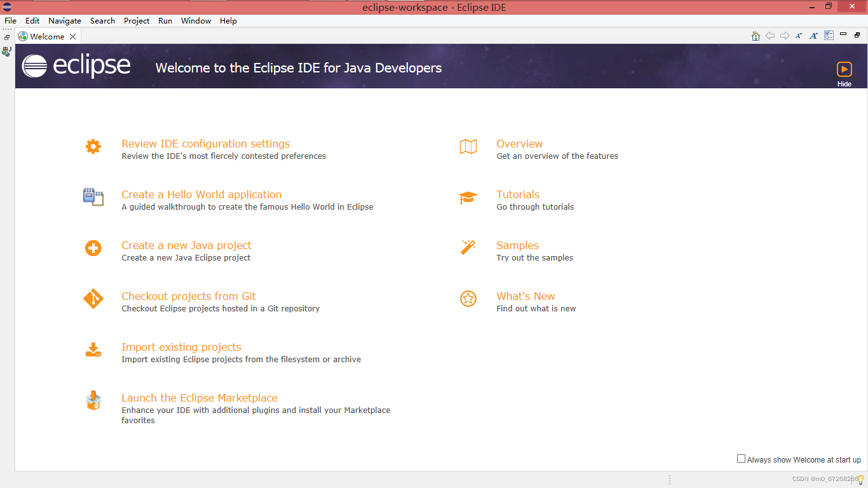
Task: Click Create a new Java project link
Action: pos(186,245)
